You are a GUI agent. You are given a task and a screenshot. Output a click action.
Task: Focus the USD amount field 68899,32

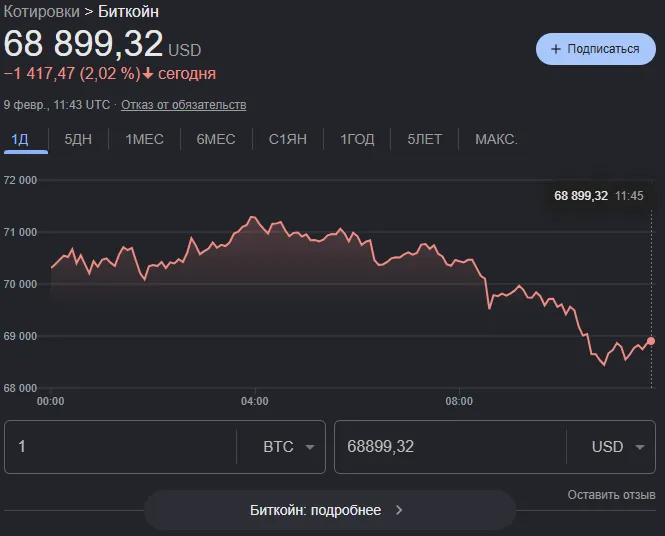[x=450, y=447]
